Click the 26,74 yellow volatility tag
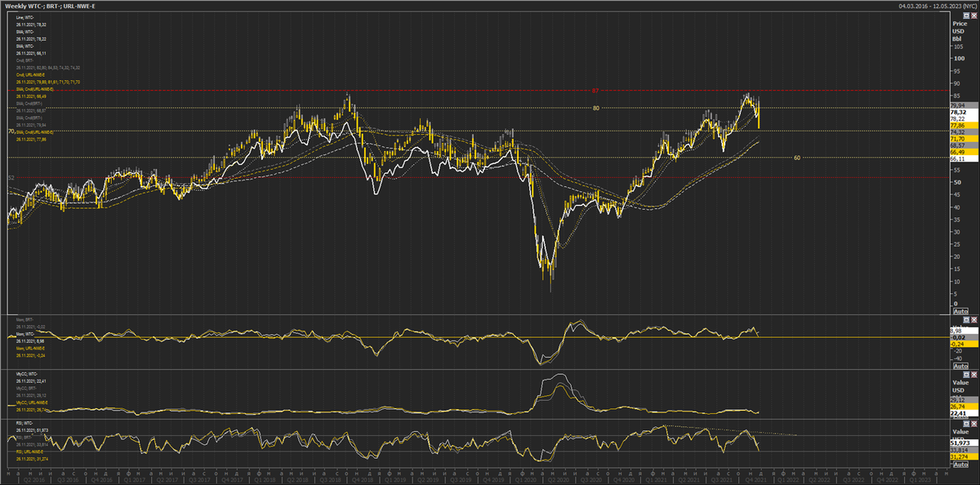 coord(964,407)
